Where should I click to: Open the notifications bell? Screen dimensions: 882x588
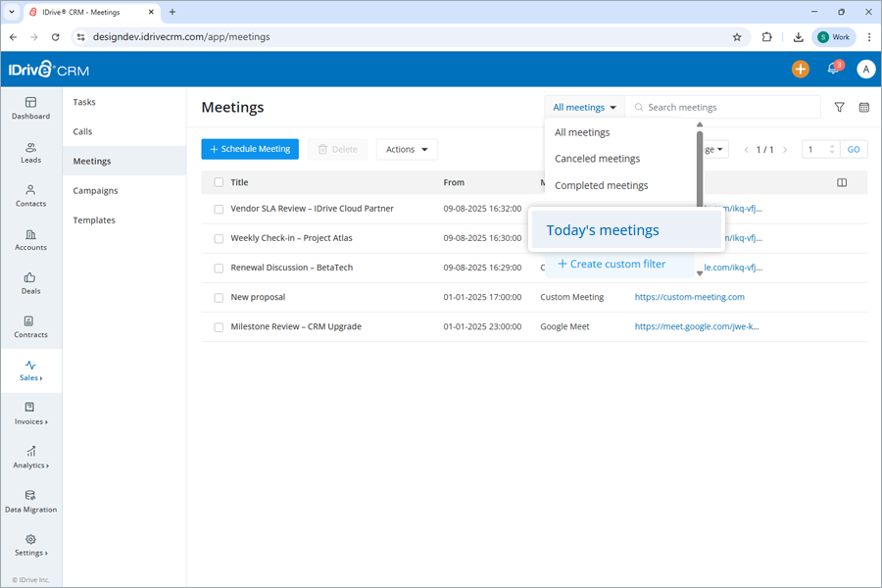[x=832, y=69]
